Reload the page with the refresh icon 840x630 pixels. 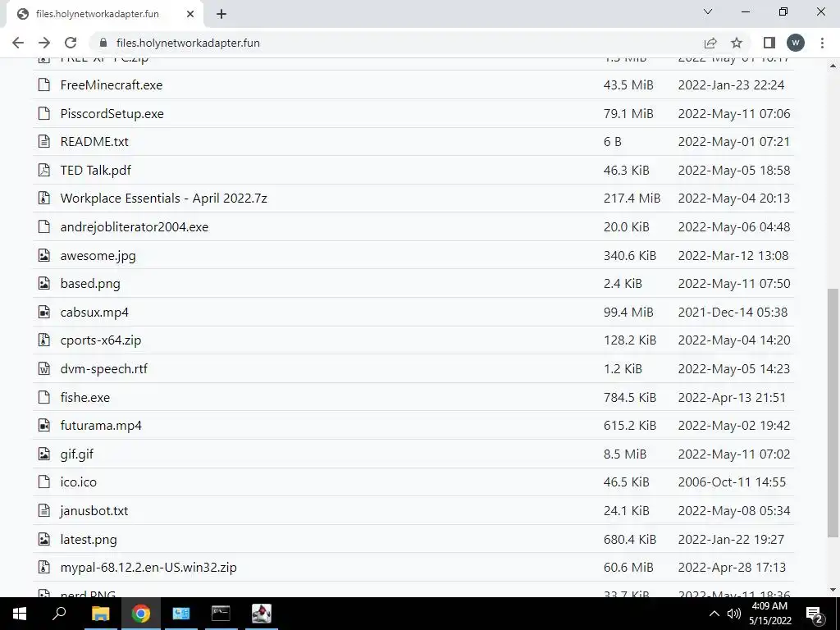[x=71, y=43]
